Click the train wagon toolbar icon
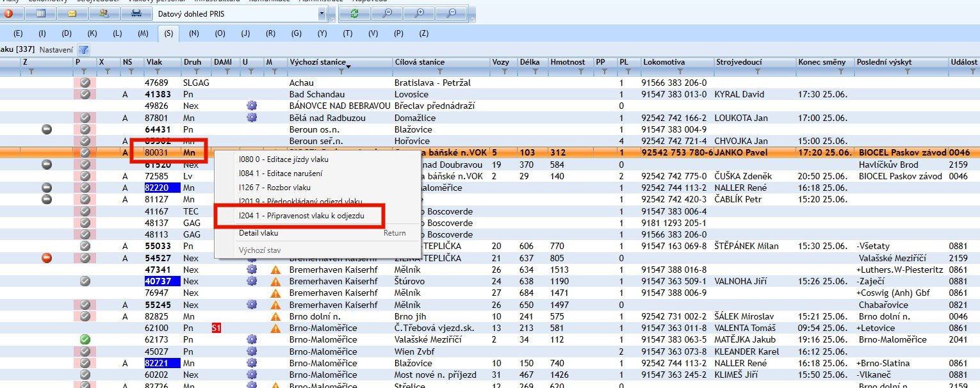 135,13
